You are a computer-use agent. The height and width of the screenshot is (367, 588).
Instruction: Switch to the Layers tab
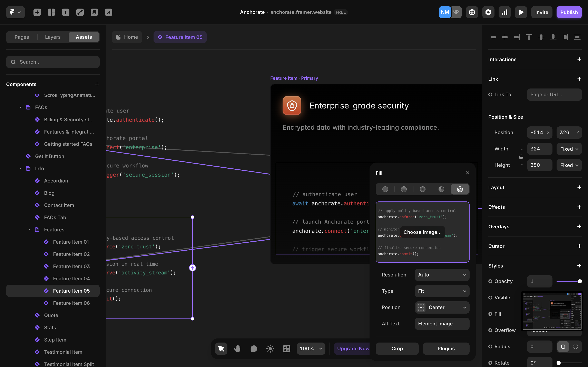pos(53,37)
